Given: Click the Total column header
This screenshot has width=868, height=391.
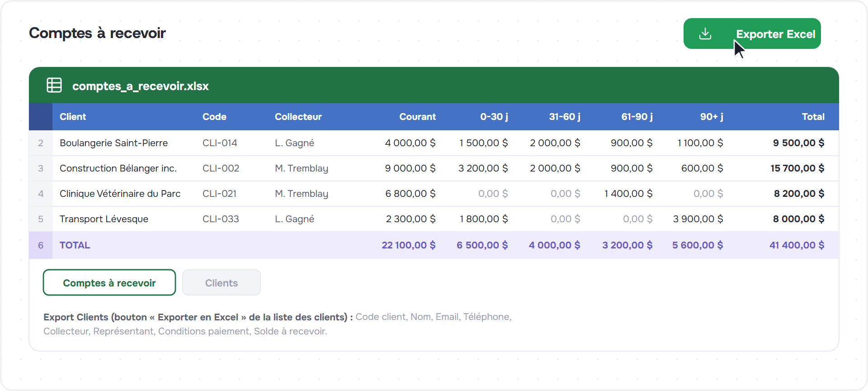Looking at the screenshot, I should [x=813, y=117].
